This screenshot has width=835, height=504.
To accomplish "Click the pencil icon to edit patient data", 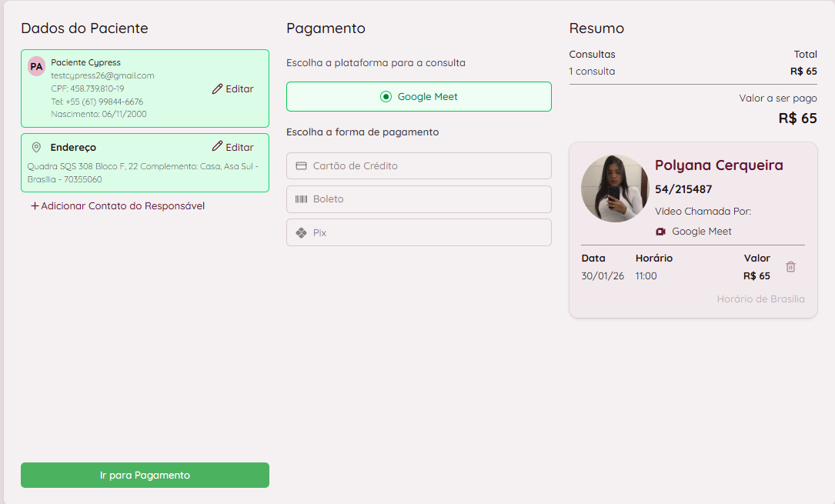I will click(x=217, y=89).
